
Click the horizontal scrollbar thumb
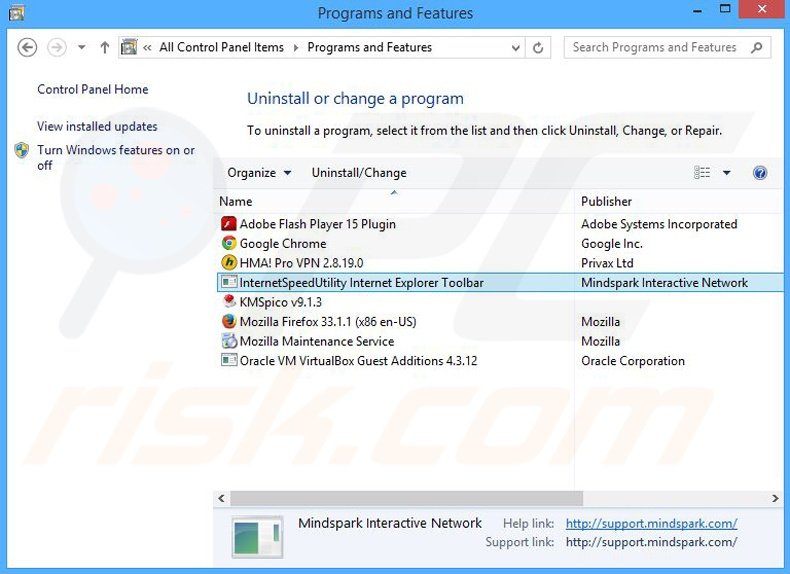(x=407, y=498)
